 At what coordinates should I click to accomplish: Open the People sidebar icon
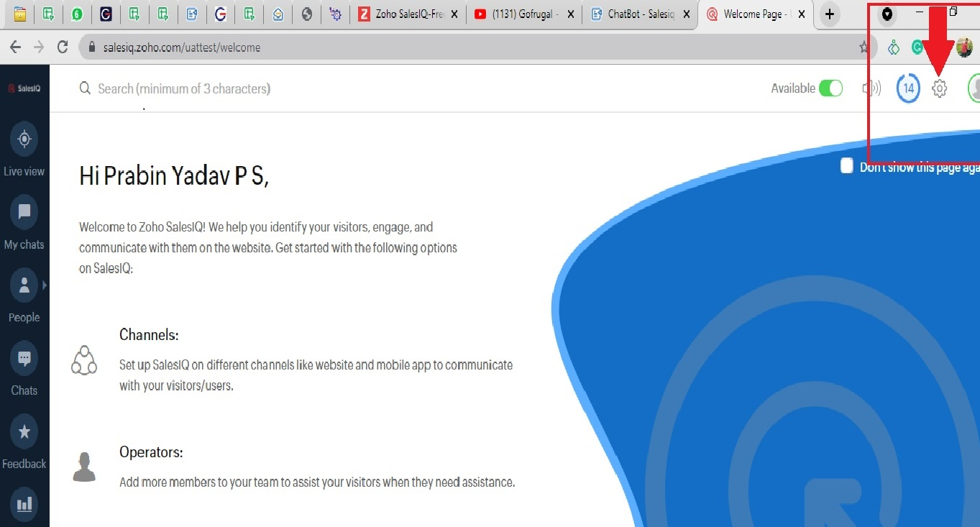point(24,285)
